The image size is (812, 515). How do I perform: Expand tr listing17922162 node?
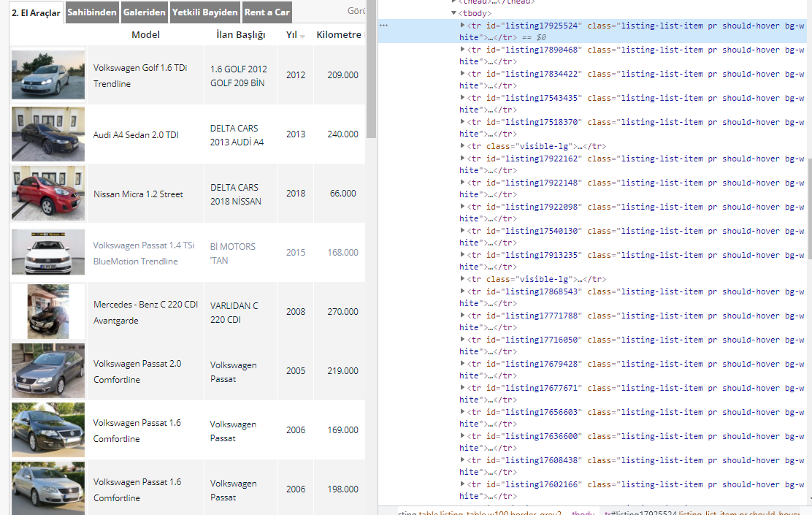point(462,158)
